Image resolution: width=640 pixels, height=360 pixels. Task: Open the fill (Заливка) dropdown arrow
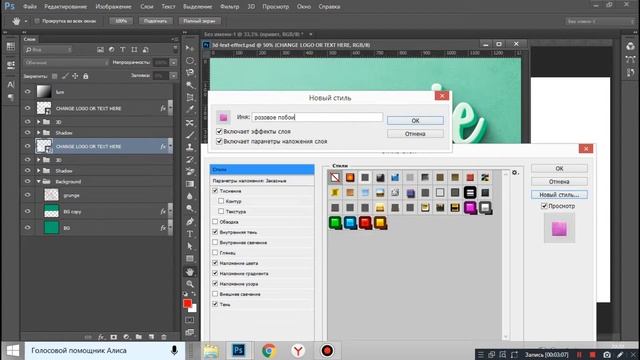tap(174, 76)
